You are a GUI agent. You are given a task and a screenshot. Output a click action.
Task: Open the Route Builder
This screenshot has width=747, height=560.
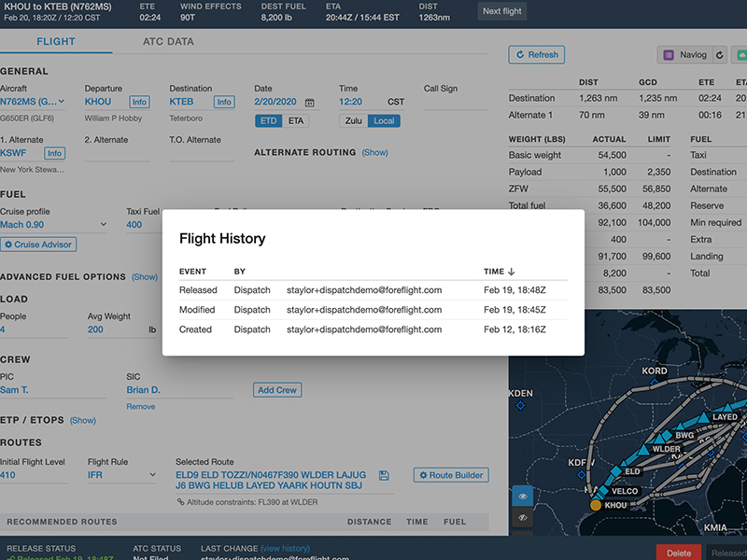(450, 475)
